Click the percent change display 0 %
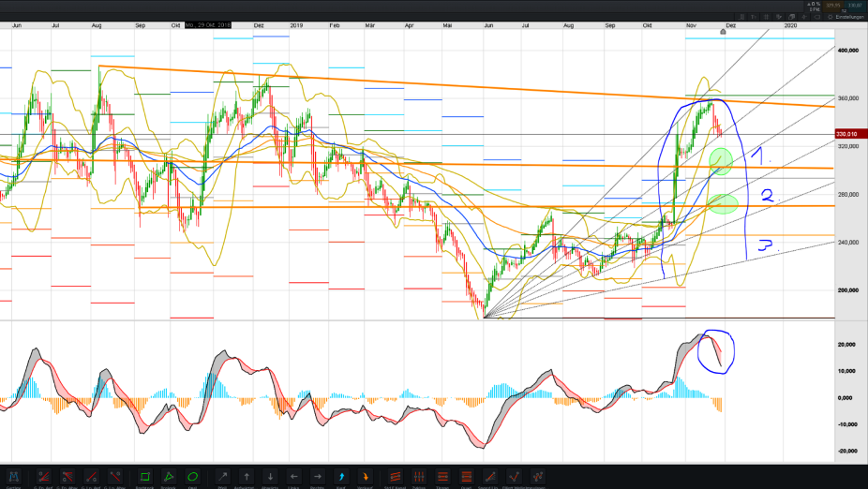 pyautogui.click(x=815, y=4)
